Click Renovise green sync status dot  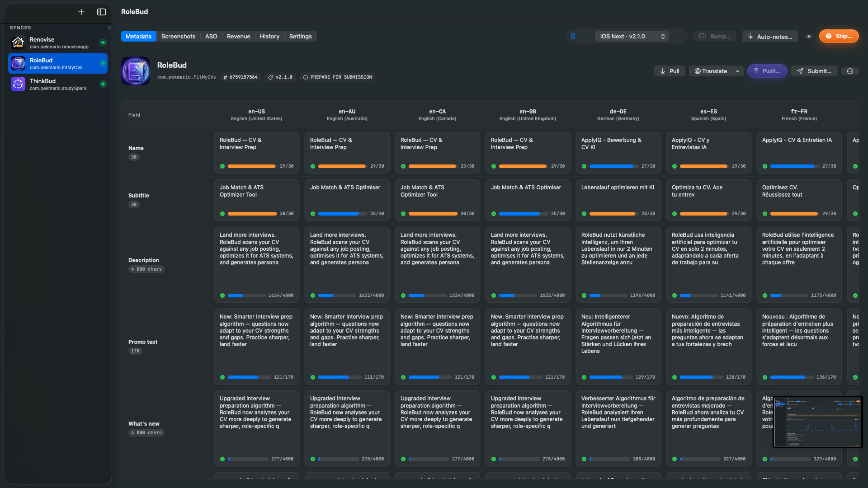[x=103, y=42]
